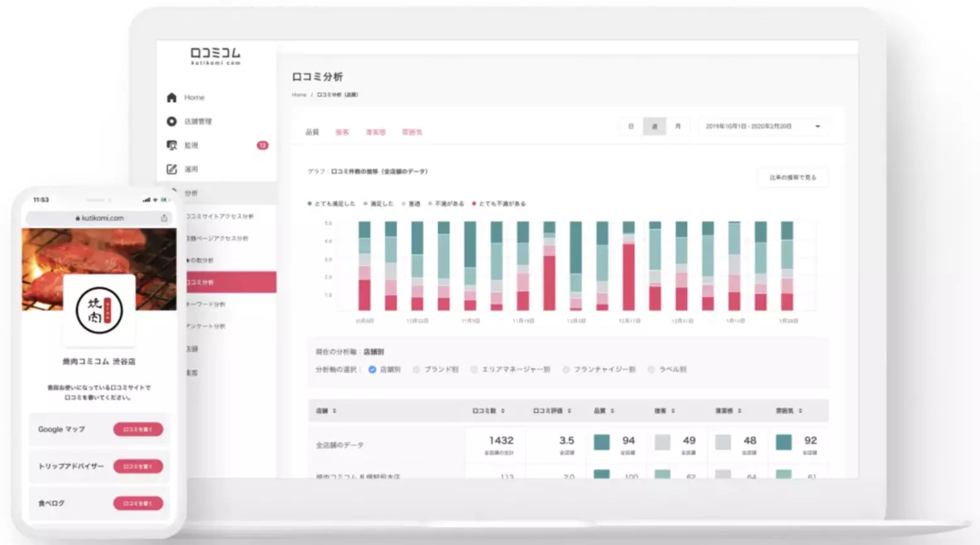Open 口コミサイトアクセス分析 in the sidebar

(219, 216)
